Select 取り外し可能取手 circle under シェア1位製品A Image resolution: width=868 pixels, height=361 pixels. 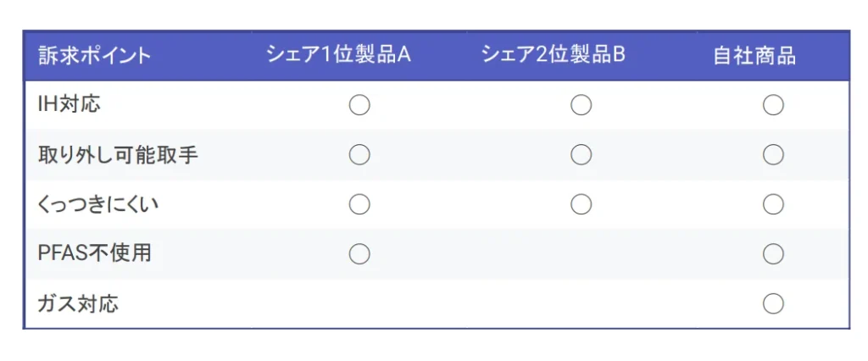tap(359, 155)
